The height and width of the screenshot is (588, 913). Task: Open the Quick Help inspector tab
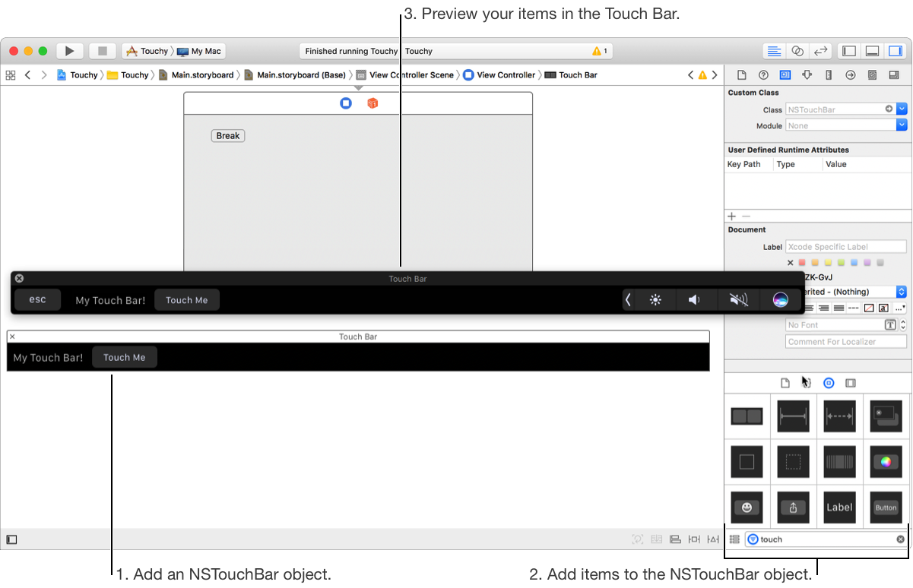pyautogui.click(x=763, y=75)
